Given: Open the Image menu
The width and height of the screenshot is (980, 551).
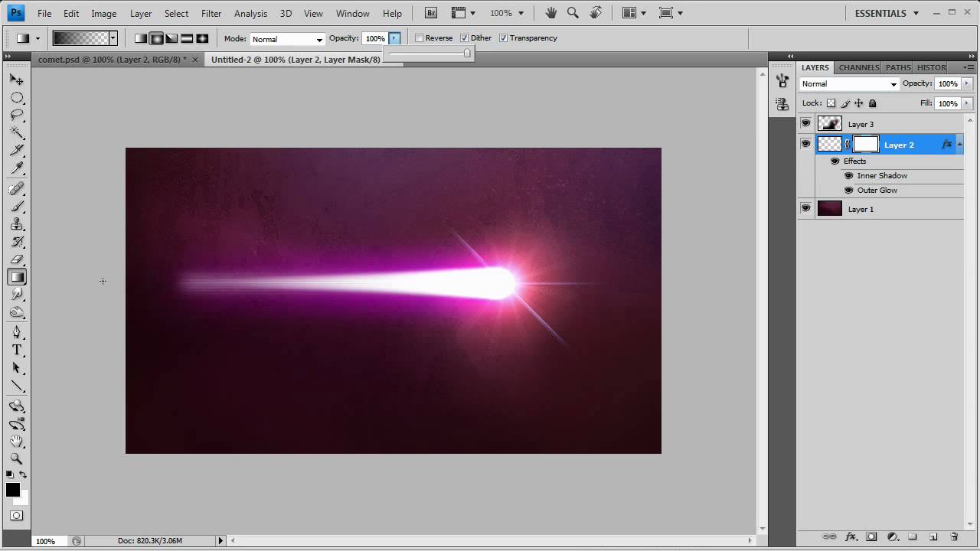Looking at the screenshot, I should point(104,13).
